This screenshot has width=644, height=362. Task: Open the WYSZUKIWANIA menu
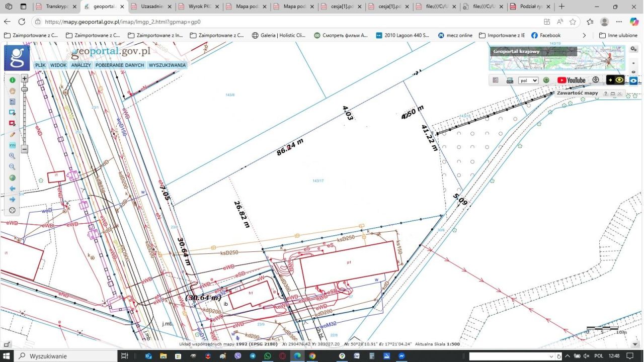click(167, 65)
